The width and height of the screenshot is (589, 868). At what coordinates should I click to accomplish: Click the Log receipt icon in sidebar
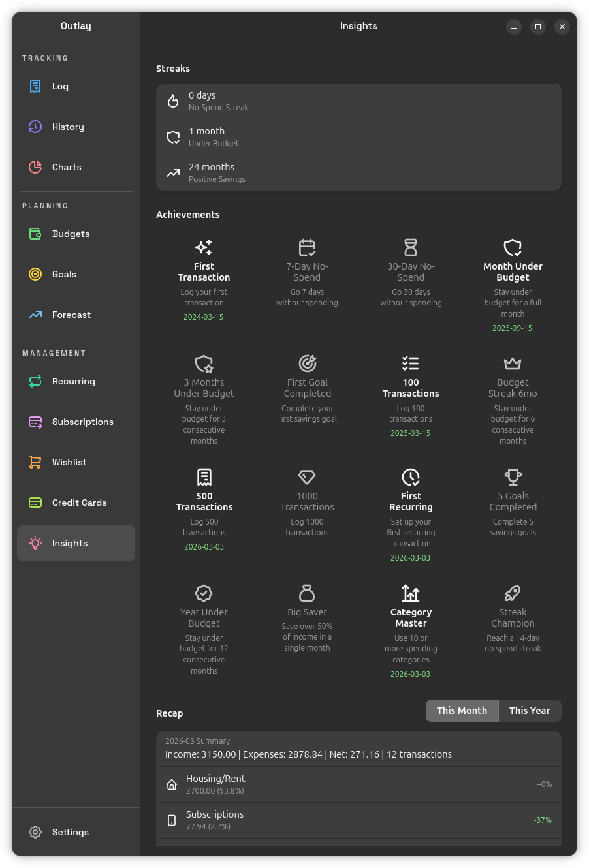(35, 86)
